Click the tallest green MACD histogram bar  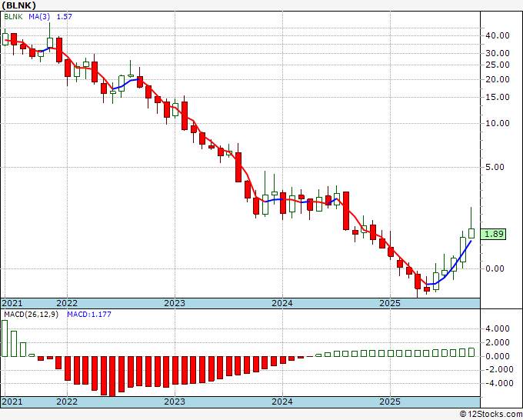[x=5, y=338]
